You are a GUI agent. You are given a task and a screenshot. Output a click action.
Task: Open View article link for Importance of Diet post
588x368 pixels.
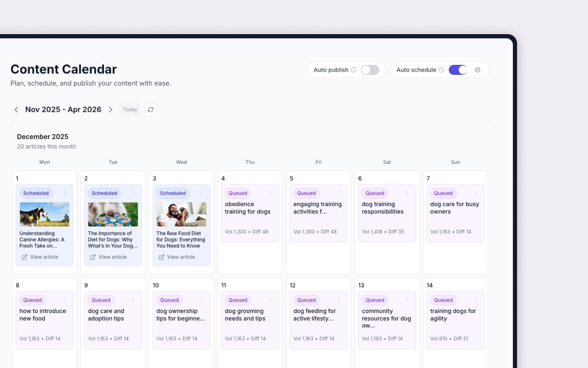click(x=112, y=257)
